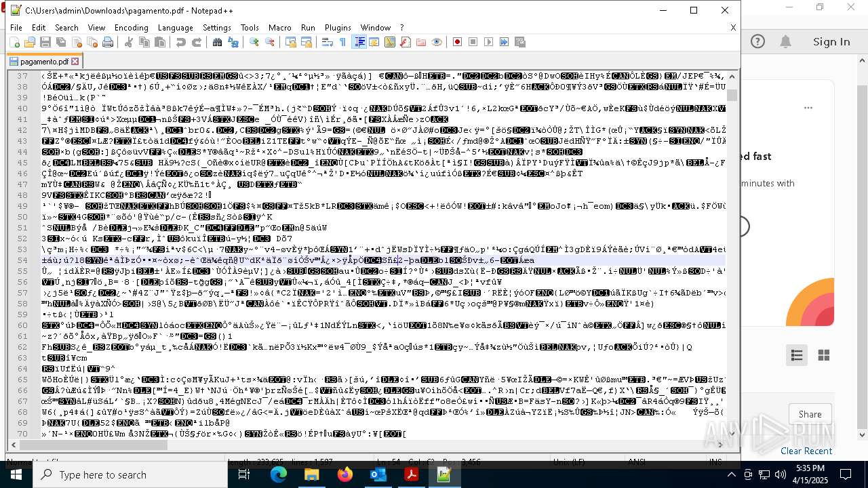This screenshot has height=488, width=868.
Task: Open the Edit menu
Action: [39, 28]
